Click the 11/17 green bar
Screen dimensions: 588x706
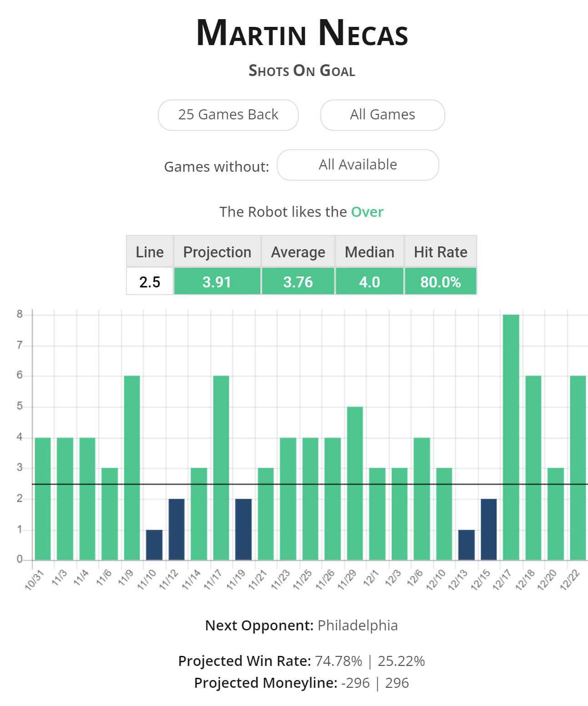pyautogui.click(x=221, y=468)
